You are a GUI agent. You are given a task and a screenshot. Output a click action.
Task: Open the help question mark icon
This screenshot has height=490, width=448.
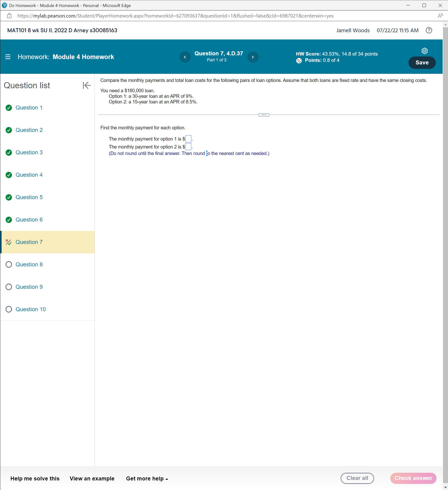429,30
